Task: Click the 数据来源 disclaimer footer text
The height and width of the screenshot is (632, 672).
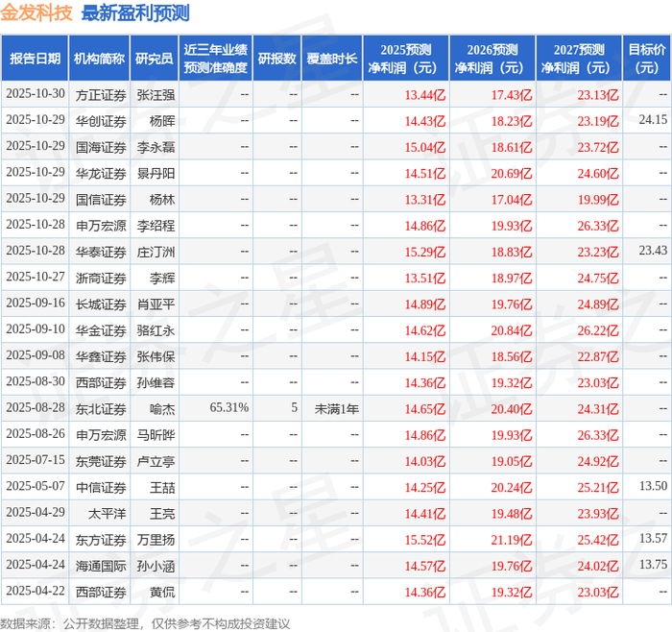Action: coord(145,623)
